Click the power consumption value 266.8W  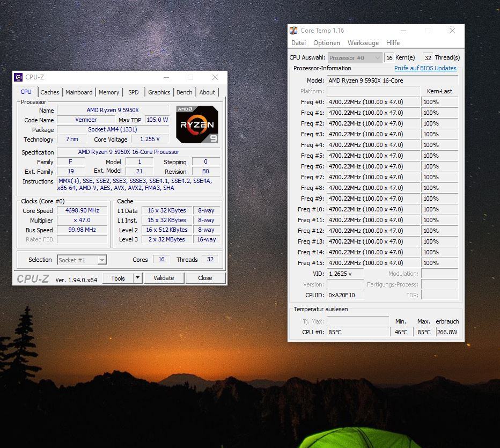[x=447, y=332]
